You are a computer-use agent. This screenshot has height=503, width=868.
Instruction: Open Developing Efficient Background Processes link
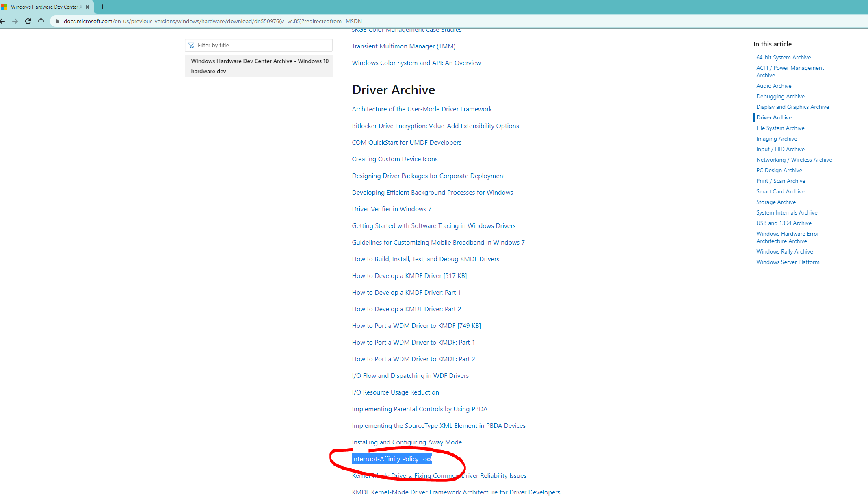[x=433, y=193]
